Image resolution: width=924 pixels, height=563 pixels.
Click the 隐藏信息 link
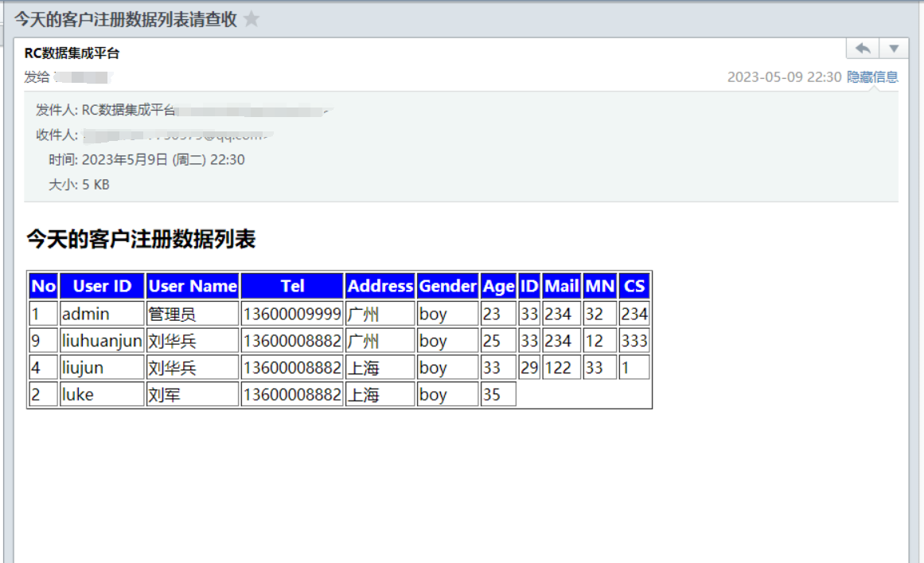[872, 77]
